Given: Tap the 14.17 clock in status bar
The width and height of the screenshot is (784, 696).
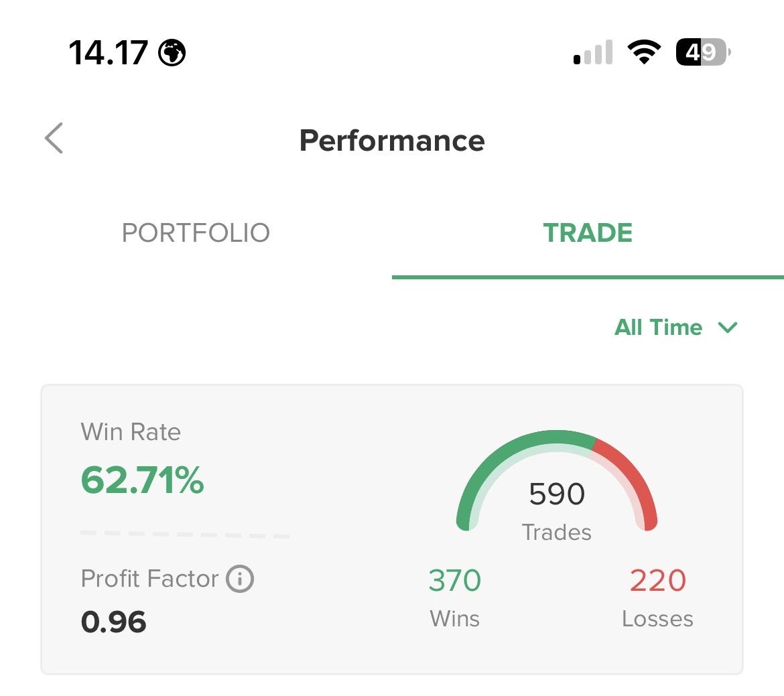Looking at the screenshot, I should coord(108,52).
